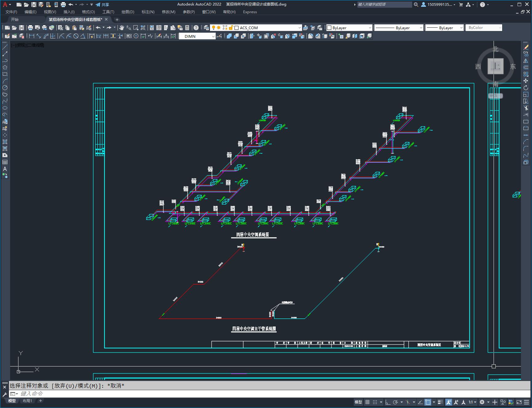532x408 pixels.
Task: Toggle snap mode in status bar
Action: point(375,402)
